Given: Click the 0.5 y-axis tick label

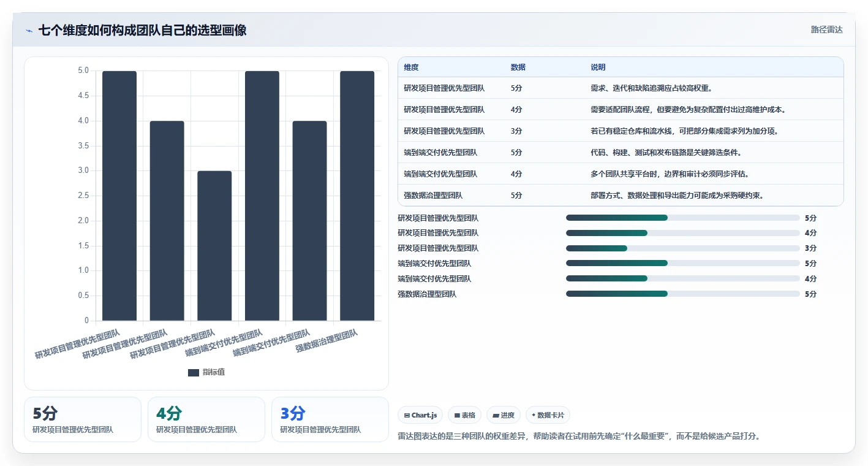Looking at the screenshot, I should tap(83, 296).
